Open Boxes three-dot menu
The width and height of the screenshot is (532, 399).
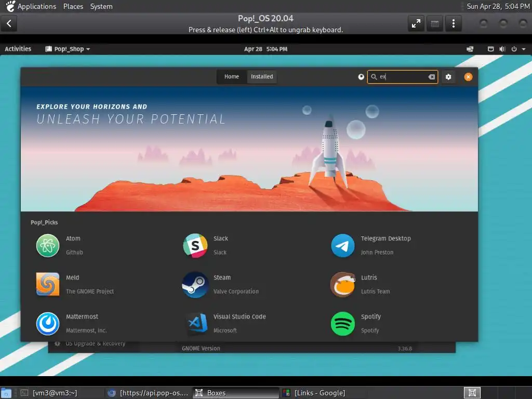tap(453, 23)
